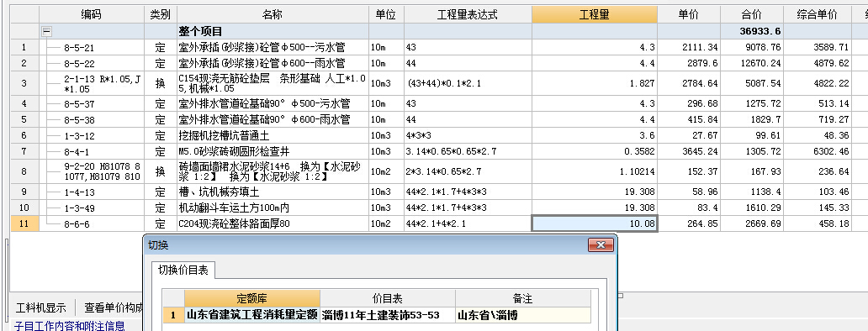The width and height of the screenshot is (868, 331).
Task: Open the 查看单价构成 tab
Action: tap(114, 307)
